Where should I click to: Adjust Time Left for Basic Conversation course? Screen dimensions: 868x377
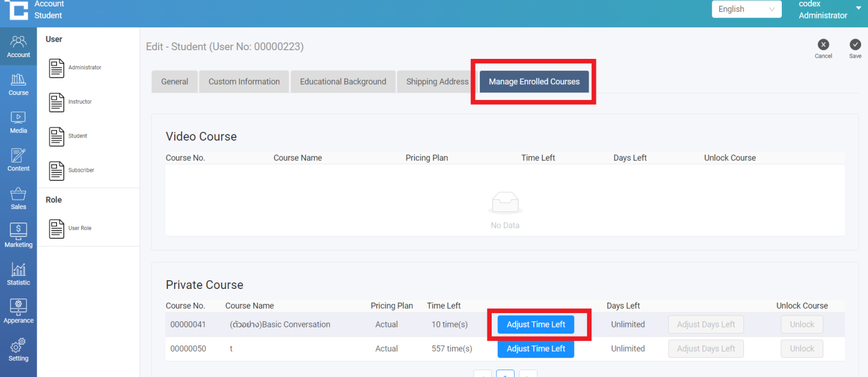536,325
